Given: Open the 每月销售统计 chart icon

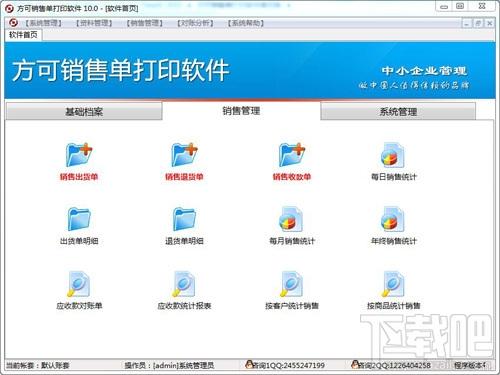Looking at the screenshot, I should point(291,219).
